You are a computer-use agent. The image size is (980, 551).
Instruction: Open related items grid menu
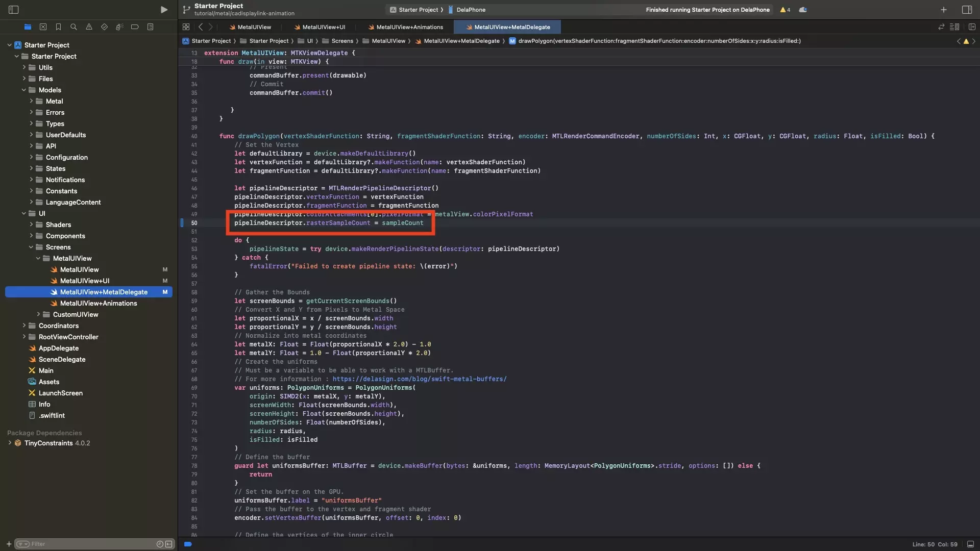coord(186,27)
